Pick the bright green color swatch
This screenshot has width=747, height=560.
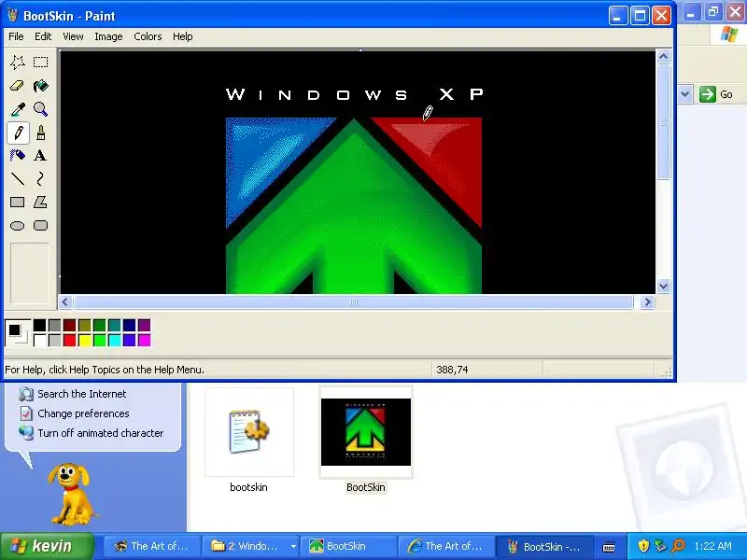pyautogui.click(x=100, y=340)
